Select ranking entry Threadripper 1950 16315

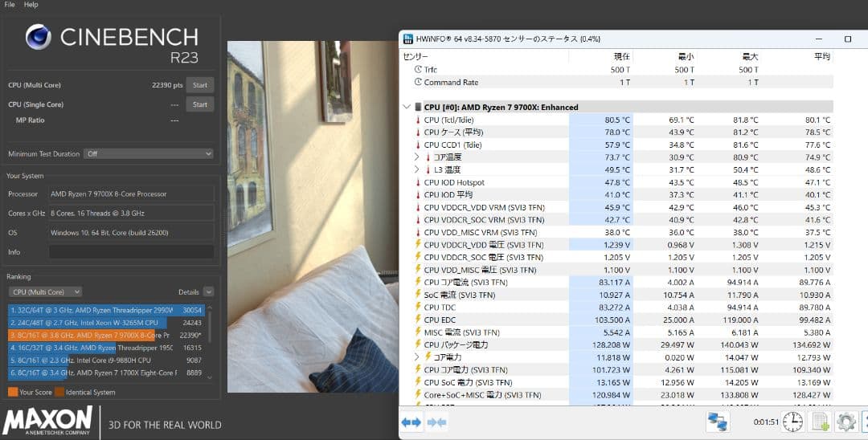click(x=106, y=348)
